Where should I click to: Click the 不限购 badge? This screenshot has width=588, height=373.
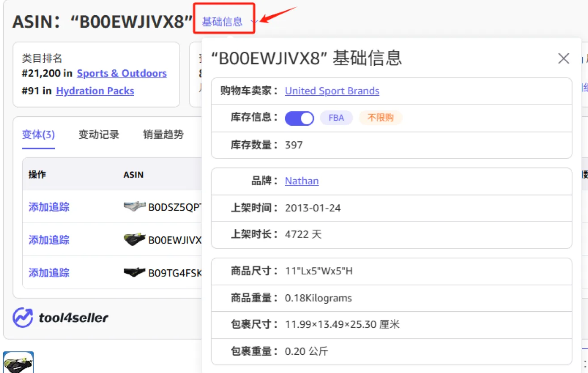tap(381, 118)
